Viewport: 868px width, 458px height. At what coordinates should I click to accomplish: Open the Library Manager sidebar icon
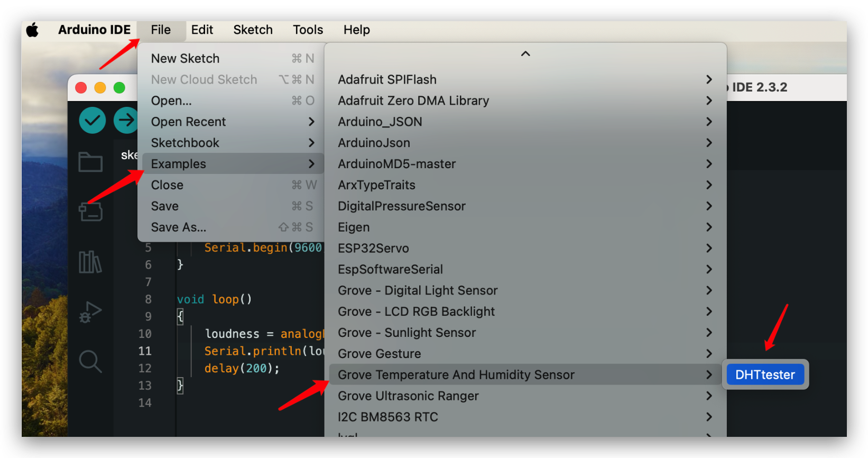pyautogui.click(x=90, y=262)
